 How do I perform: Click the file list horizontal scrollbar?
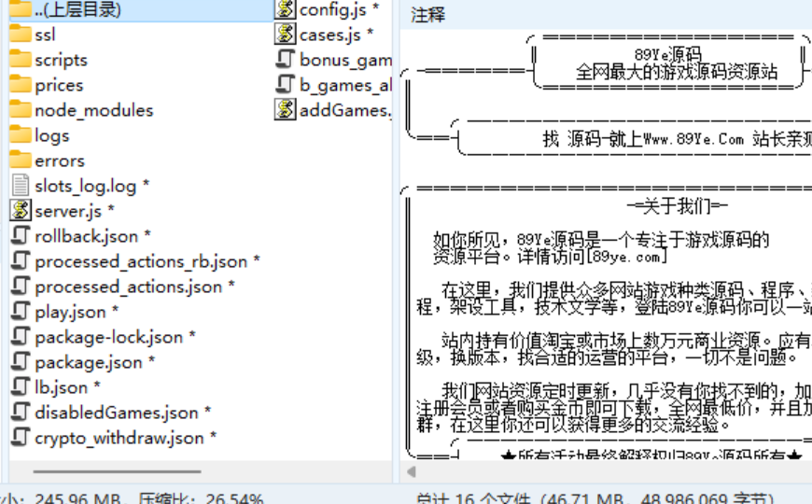tap(117, 470)
